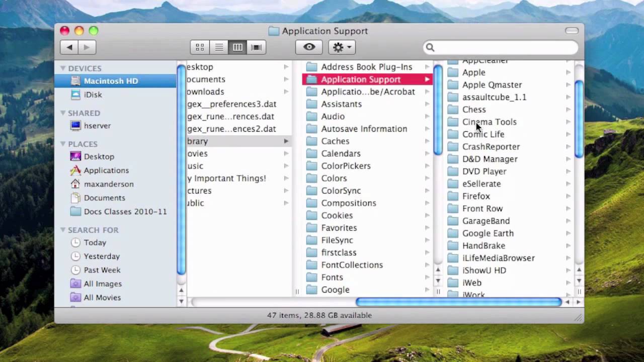This screenshot has height=362, width=644.
Task: Click the magnifying glass search icon
Action: point(430,47)
